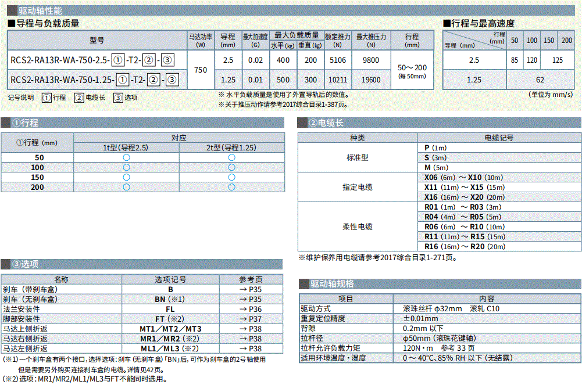582x392 pixels.
Task: Click the max pushing force 19600
Action: 371,80
